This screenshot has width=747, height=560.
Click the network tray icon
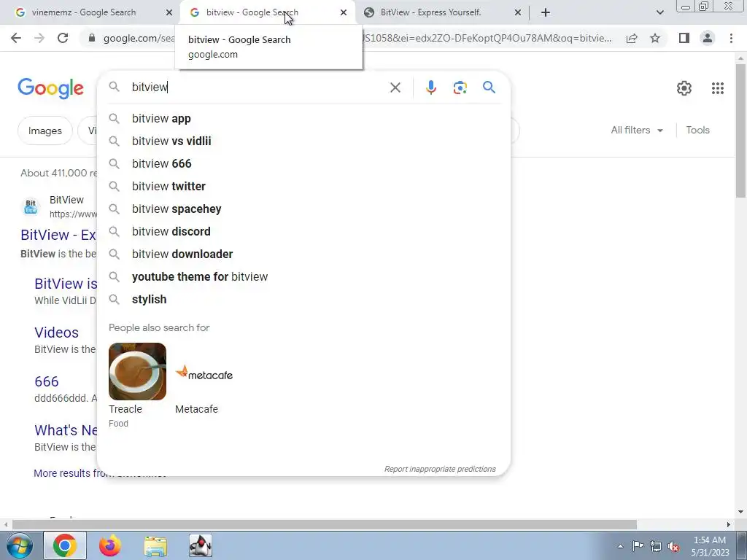[656, 547]
